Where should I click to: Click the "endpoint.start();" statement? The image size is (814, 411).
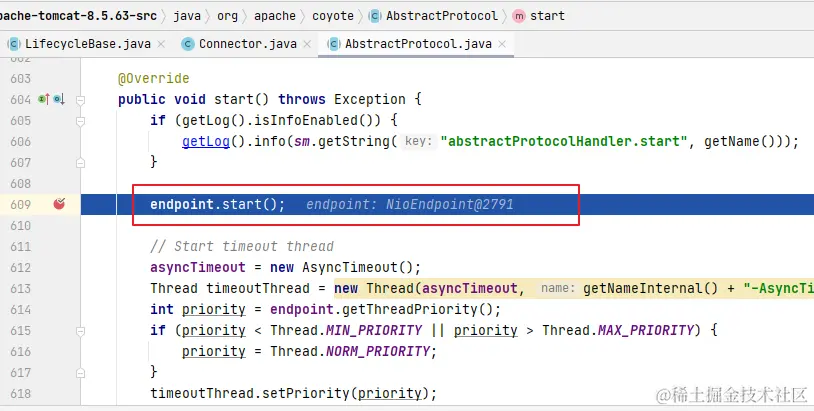pyautogui.click(x=218, y=204)
